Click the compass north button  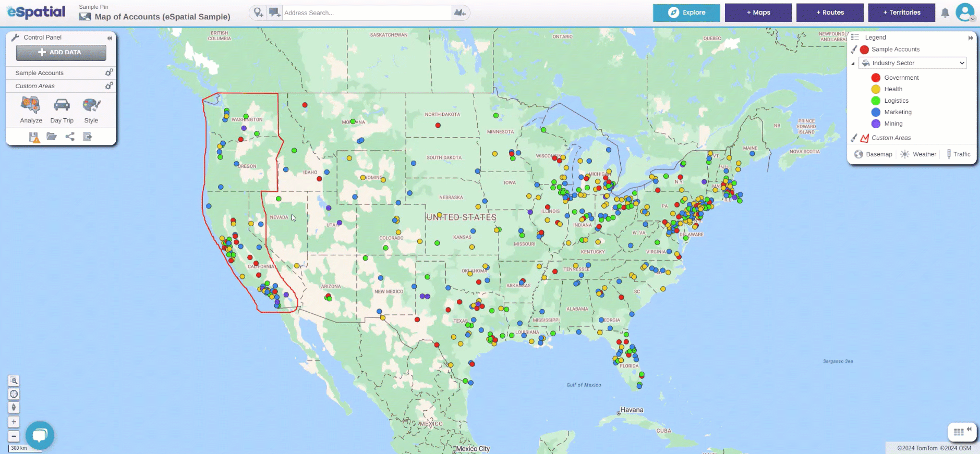point(14,407)
